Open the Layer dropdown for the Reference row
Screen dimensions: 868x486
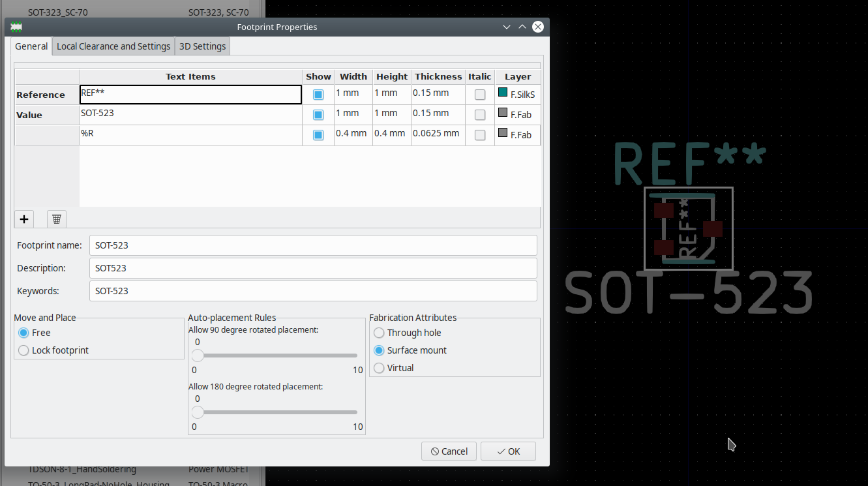click(517, 94)
